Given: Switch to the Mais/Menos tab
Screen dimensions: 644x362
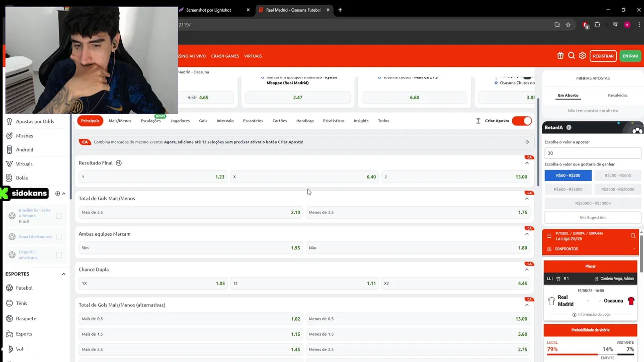Looking at the screenshot, I should click(120, 121).
